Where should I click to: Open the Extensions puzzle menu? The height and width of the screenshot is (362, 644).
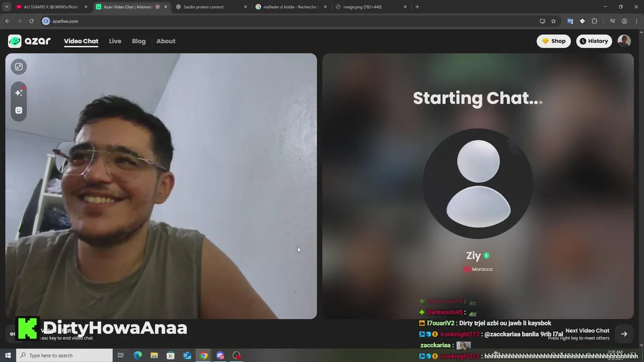pyautogui.click(x=594, y=21)
